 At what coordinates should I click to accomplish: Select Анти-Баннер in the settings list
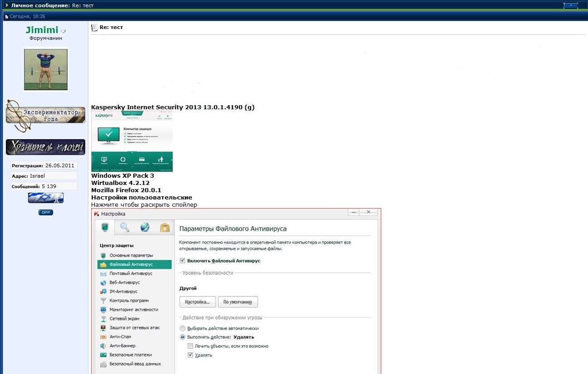click(122, 346)
